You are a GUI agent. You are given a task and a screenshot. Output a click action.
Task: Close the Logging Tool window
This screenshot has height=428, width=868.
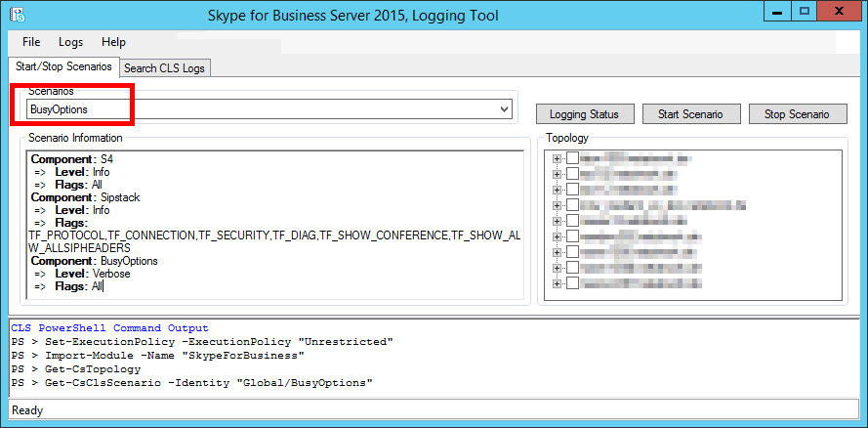pyautogui.click(x=840, y=12)
